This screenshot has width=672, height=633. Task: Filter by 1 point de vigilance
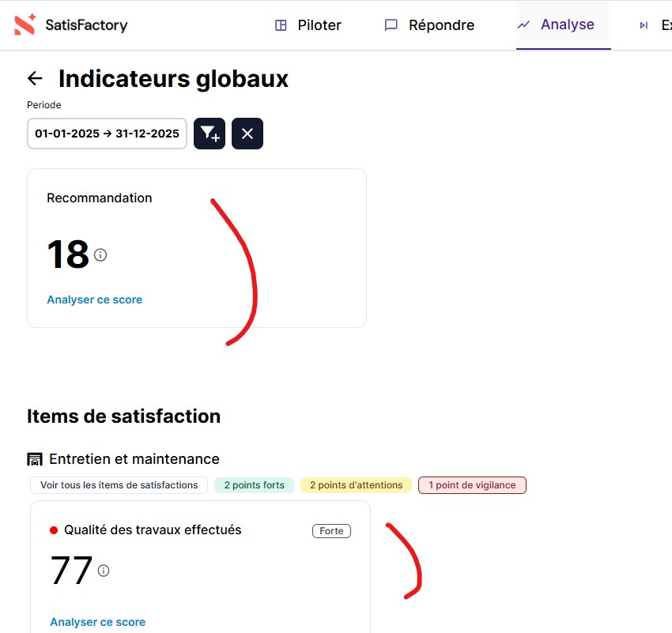[x=472, y=485]
